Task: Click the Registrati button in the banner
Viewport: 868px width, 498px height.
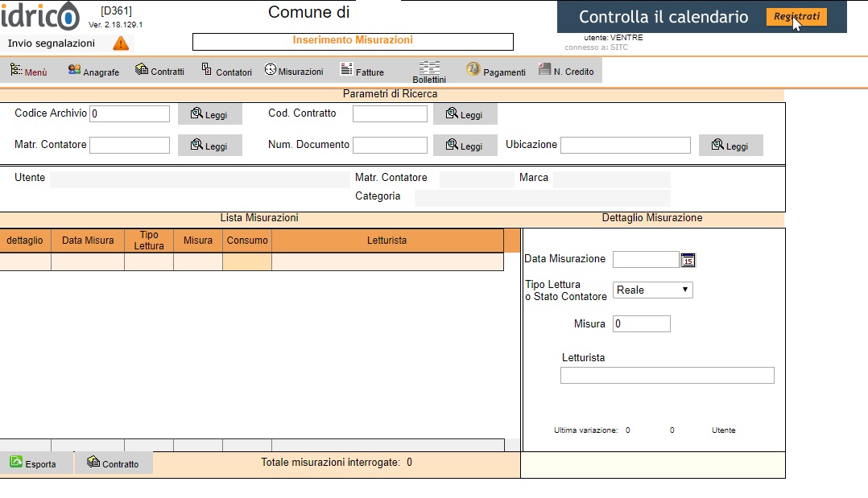Action: (x=796, y=17)
